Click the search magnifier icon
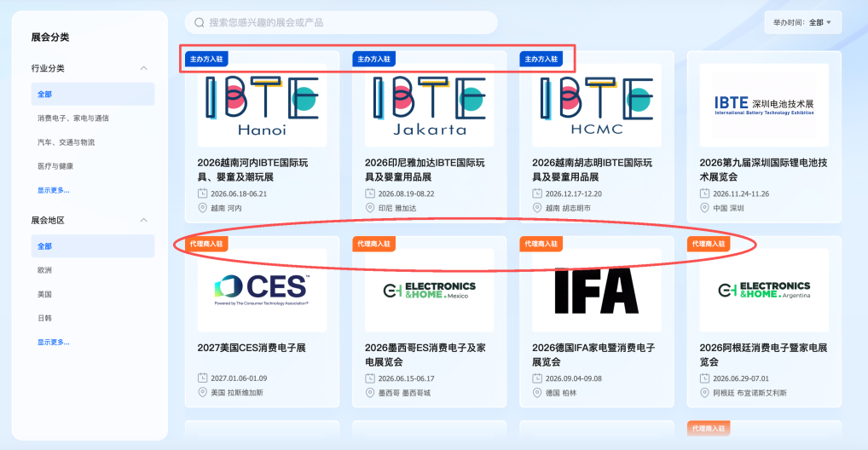The image size is (868, 450). pos(200,23)
